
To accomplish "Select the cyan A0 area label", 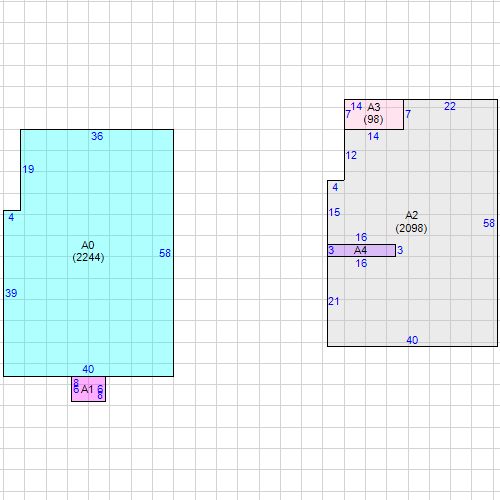I will click(x=88, y=245).
